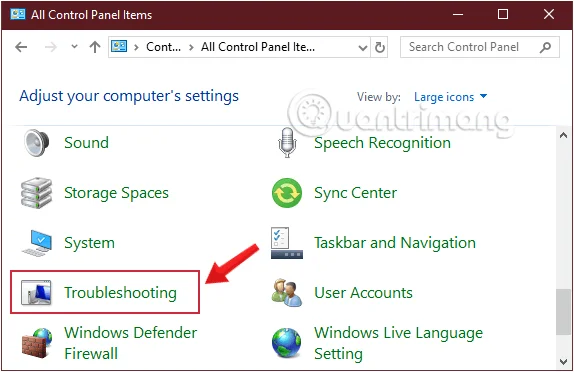Open the View by Large icons dropdown
The height and width of the screenshot is (372, 574).
click(x=451, y=97)
